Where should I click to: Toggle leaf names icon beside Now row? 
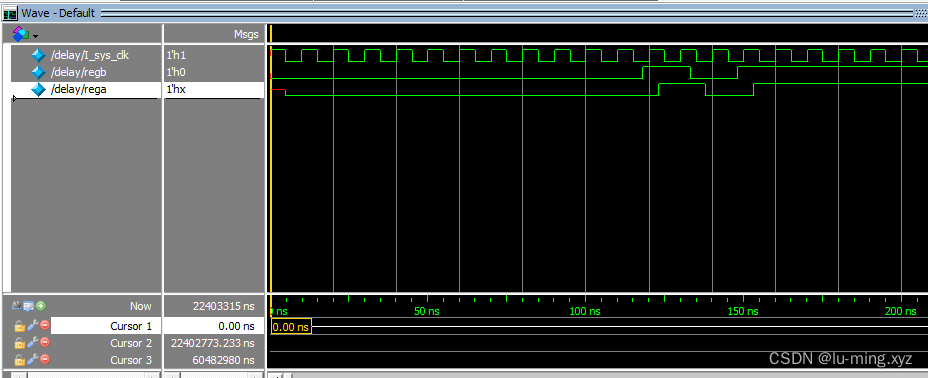point(18,306)
